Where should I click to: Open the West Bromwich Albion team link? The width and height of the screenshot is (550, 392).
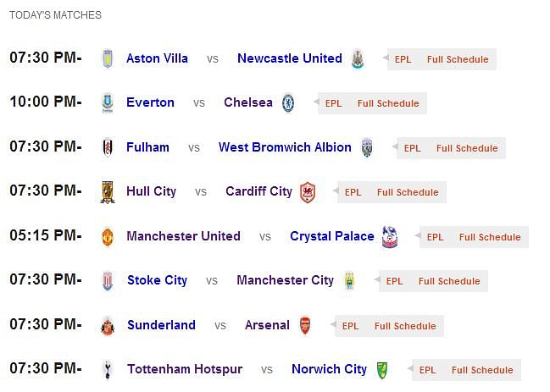[x=285, y=146]
